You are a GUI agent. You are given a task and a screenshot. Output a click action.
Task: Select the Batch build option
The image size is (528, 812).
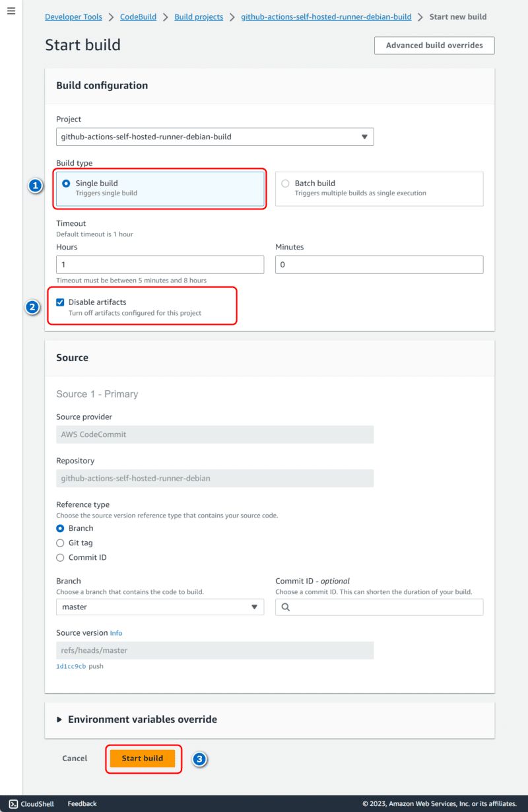(285, 184)
